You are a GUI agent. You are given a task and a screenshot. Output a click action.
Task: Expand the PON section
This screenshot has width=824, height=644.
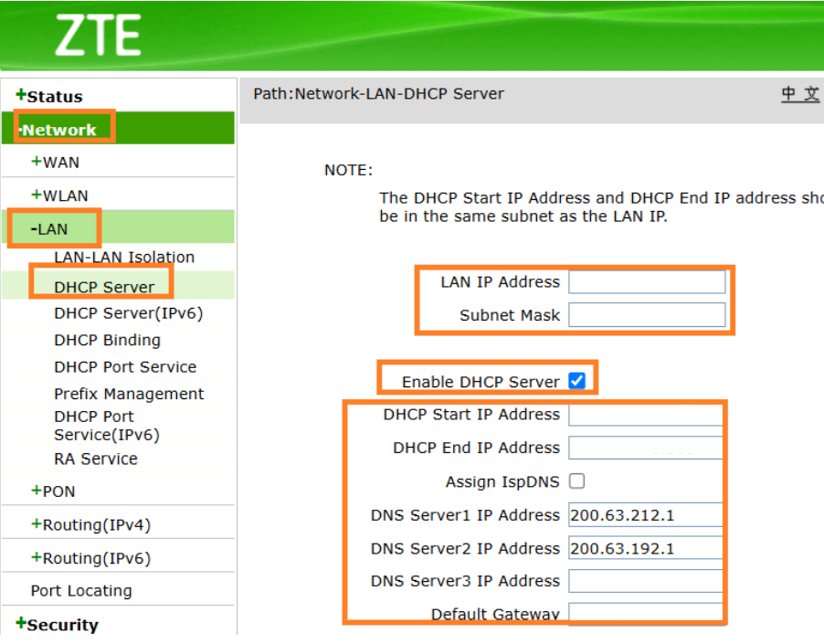tap(48, 491)
